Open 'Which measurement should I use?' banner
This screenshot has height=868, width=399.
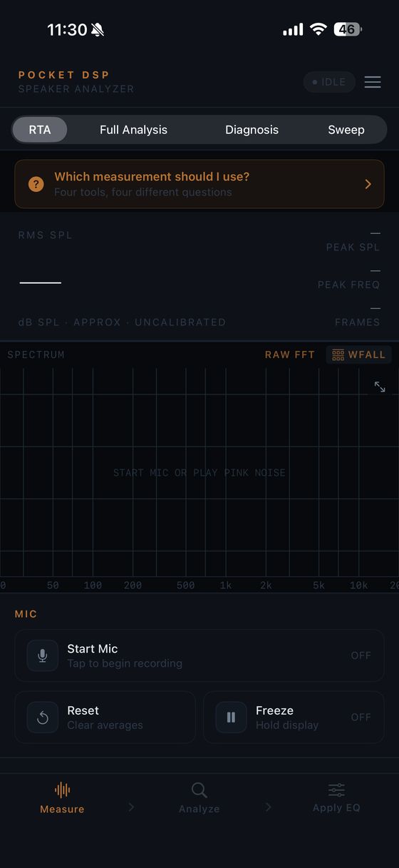[199, 184]
